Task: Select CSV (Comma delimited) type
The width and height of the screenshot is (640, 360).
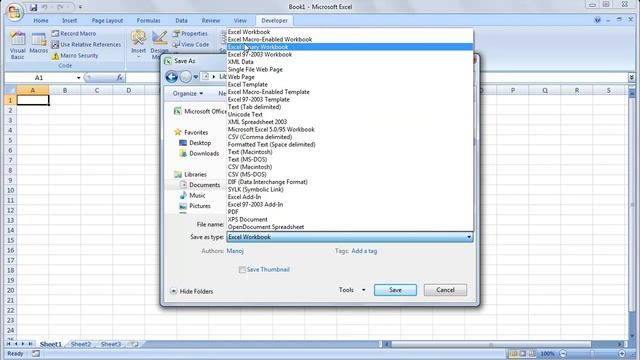Action: click(x=350, y=137)
